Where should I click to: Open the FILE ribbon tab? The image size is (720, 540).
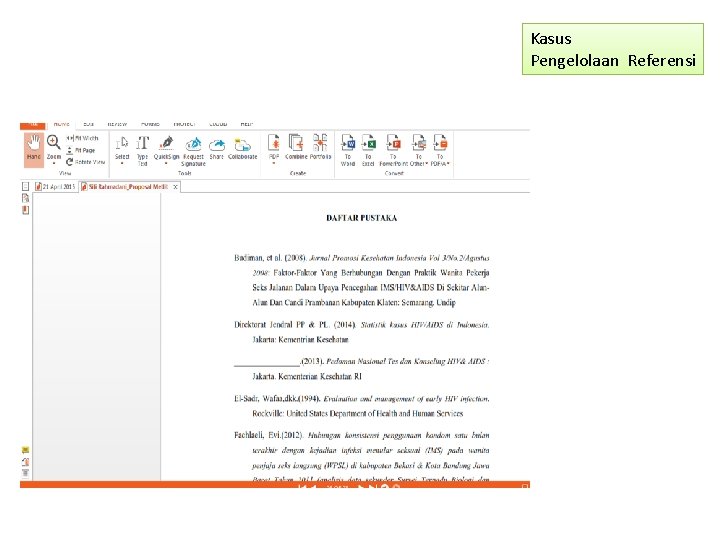(x=33, y=124)
